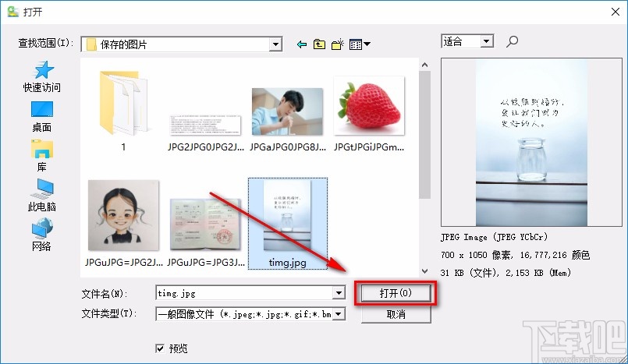Create a new folder
Image resolution: width=628 pixels, height=364 pixels.
point(338,44)
